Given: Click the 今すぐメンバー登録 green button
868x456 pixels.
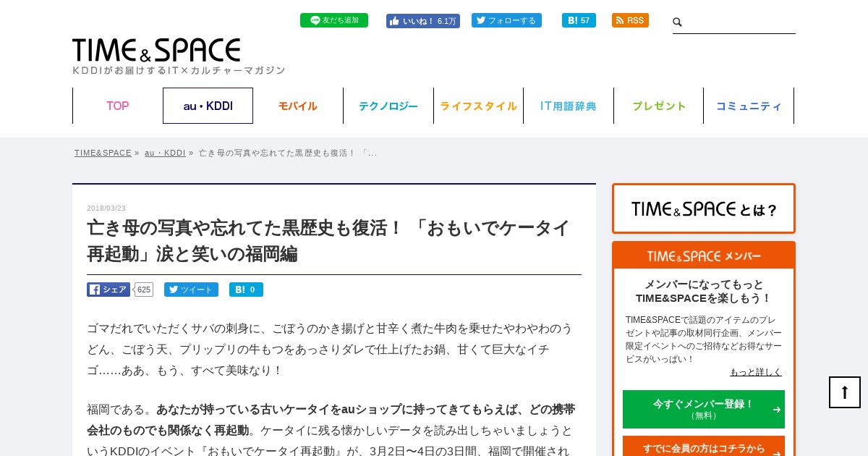Looking at the screenshot, I should 704,409.
